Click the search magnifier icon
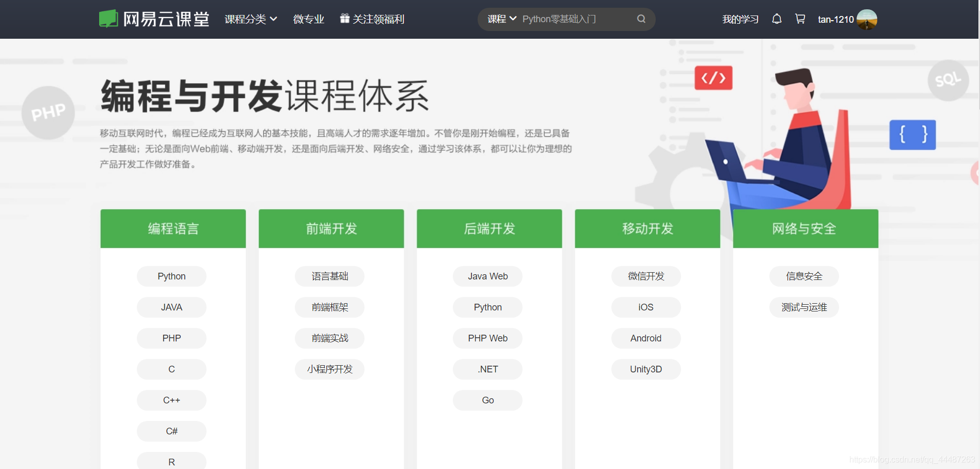This screenshot has width=980, height=469. click(x=641, y=19)
